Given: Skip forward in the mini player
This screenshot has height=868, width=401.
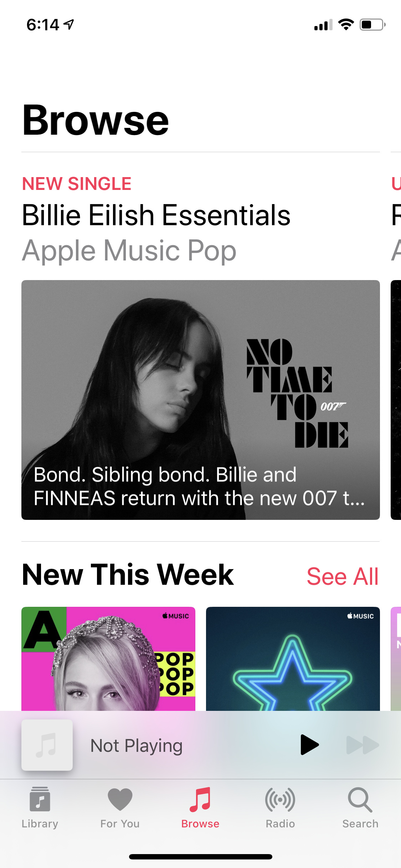Looking at the screenshot, I should coord(363,745).
